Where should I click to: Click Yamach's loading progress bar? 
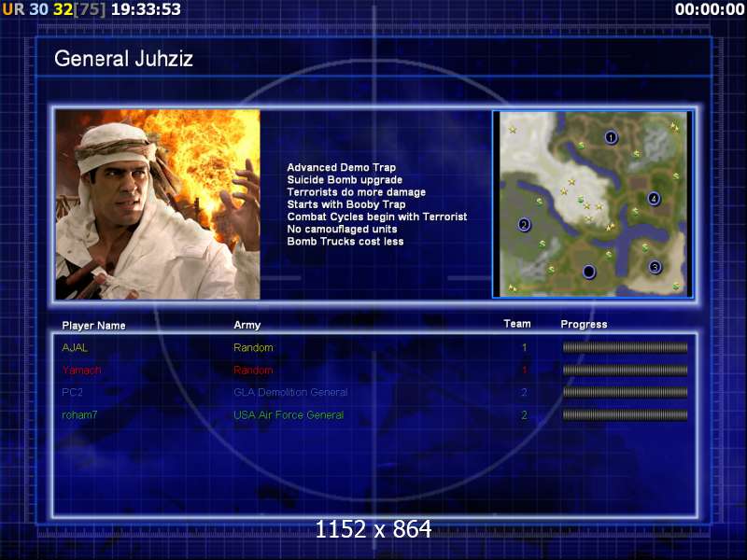pyautogui.click(x=625, y=370)
